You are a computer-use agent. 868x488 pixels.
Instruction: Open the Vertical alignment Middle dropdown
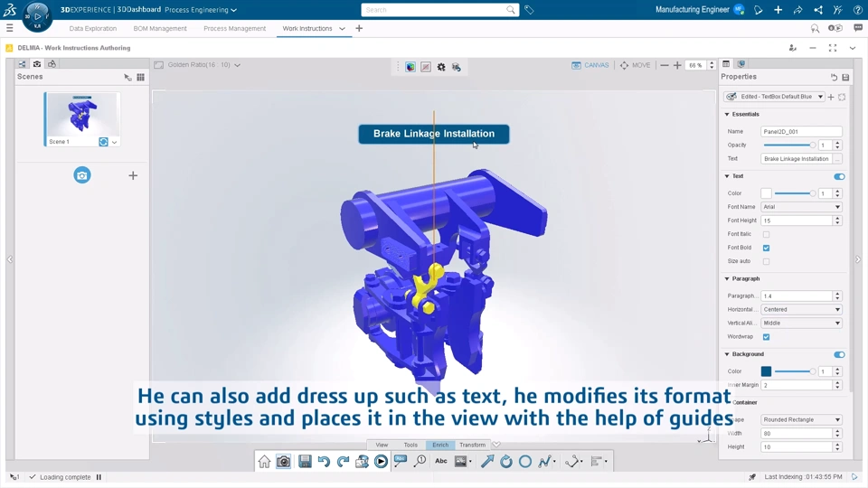[x=802, y=324]
